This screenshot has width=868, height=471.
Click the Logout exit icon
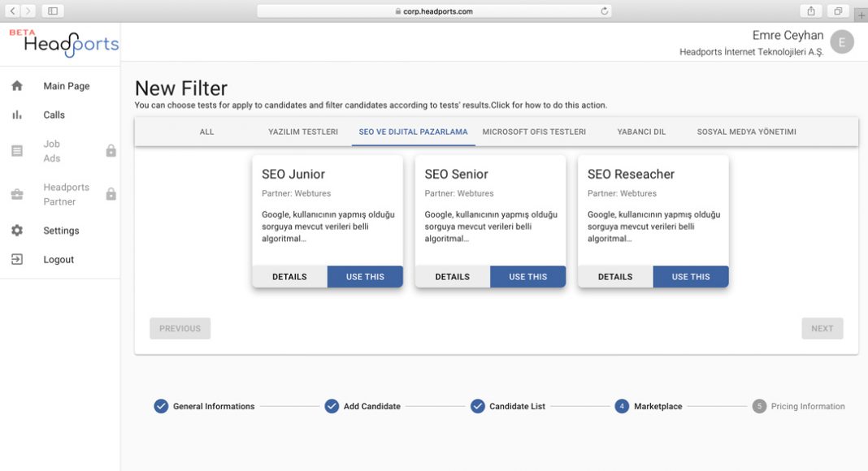click(x=17, y=259)
